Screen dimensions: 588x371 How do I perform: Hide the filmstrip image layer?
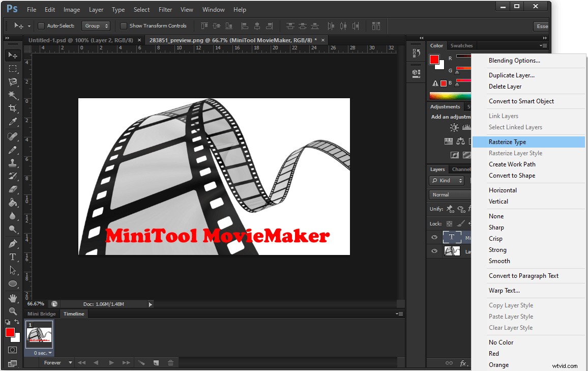[x=434, y=250]
